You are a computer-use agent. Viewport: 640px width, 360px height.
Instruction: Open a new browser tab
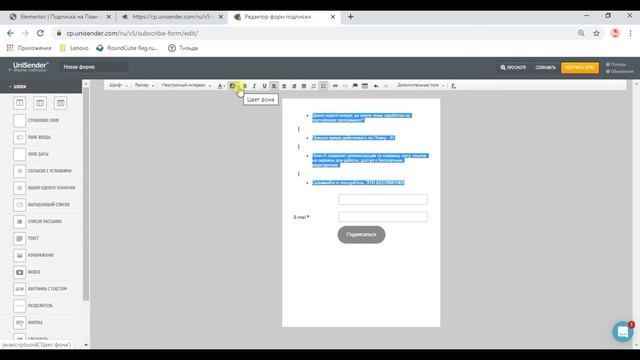[351, 17]
